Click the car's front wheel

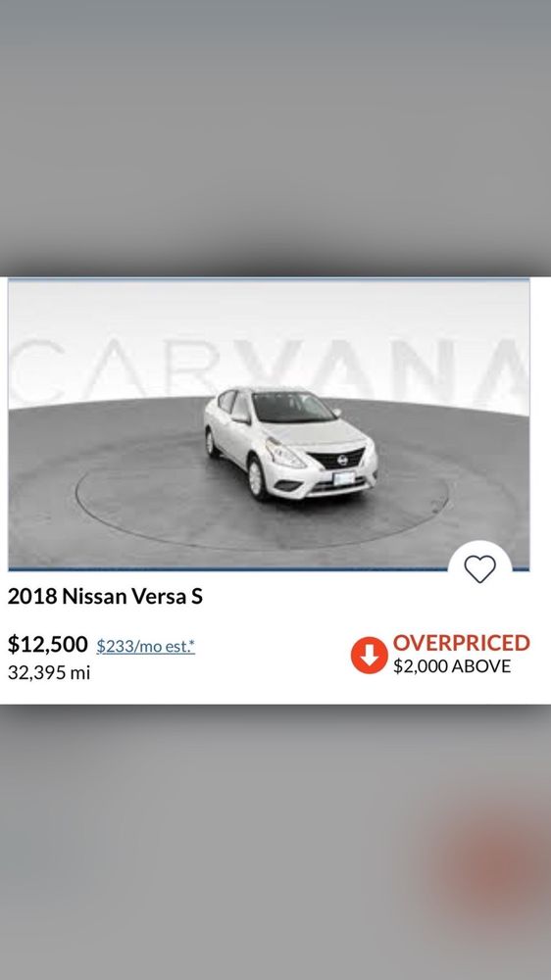coord(257,478)
